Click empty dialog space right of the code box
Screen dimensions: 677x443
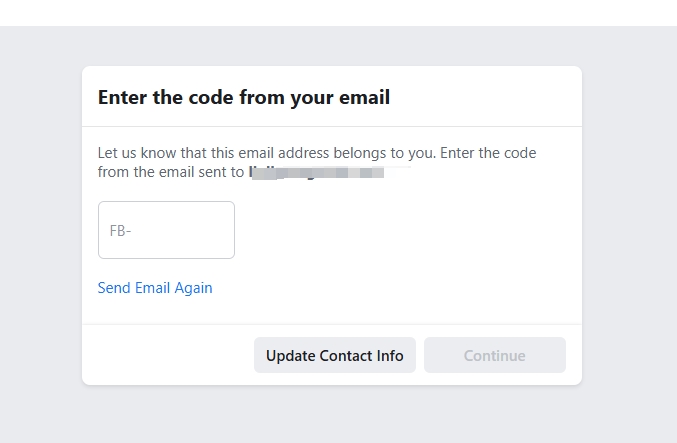(400, 230)
